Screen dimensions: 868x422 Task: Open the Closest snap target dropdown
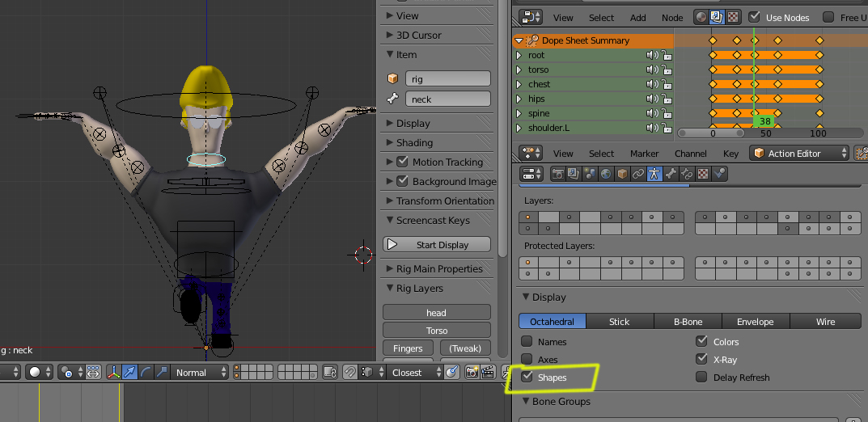(415, 372)
